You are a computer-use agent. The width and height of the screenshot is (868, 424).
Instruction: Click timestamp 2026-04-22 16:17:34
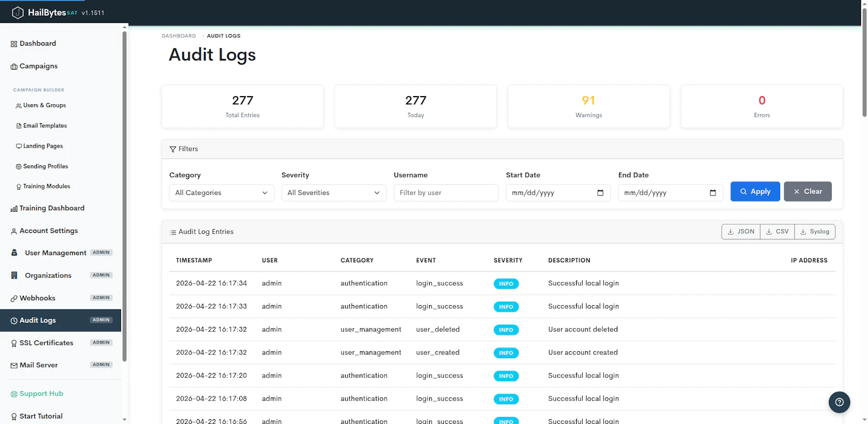point(212,283)
